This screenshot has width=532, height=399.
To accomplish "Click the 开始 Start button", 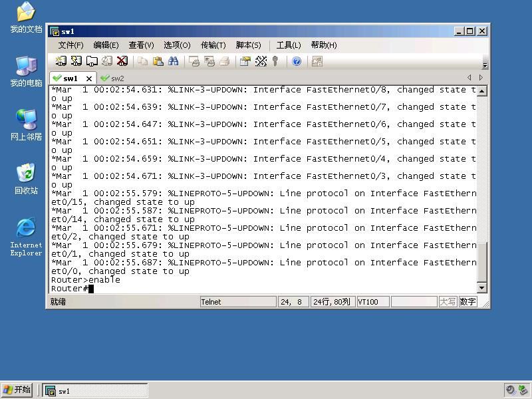I will [x=17, y=390].
